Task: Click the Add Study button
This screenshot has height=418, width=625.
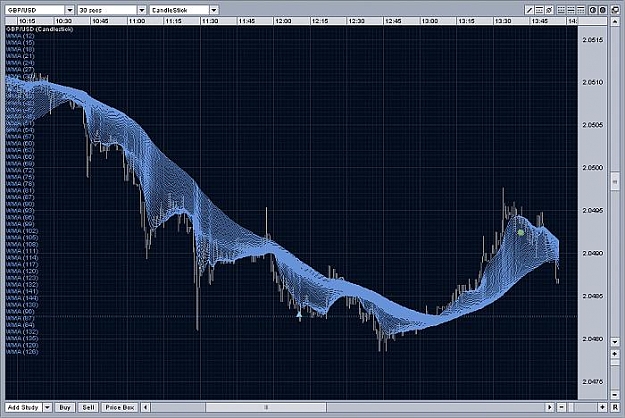Action: pos(23,407)
